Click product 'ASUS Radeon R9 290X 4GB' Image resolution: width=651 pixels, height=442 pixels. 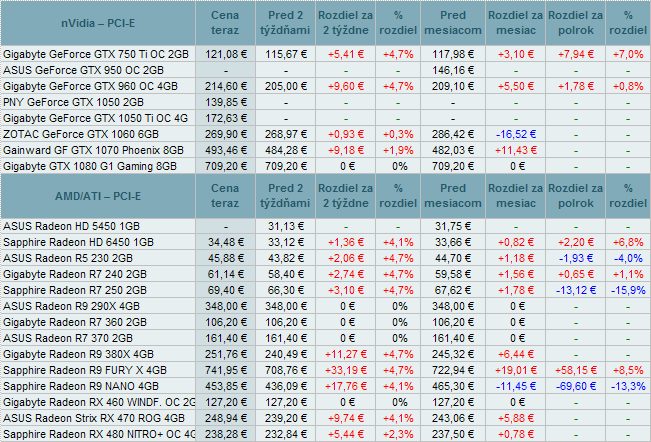71,306
